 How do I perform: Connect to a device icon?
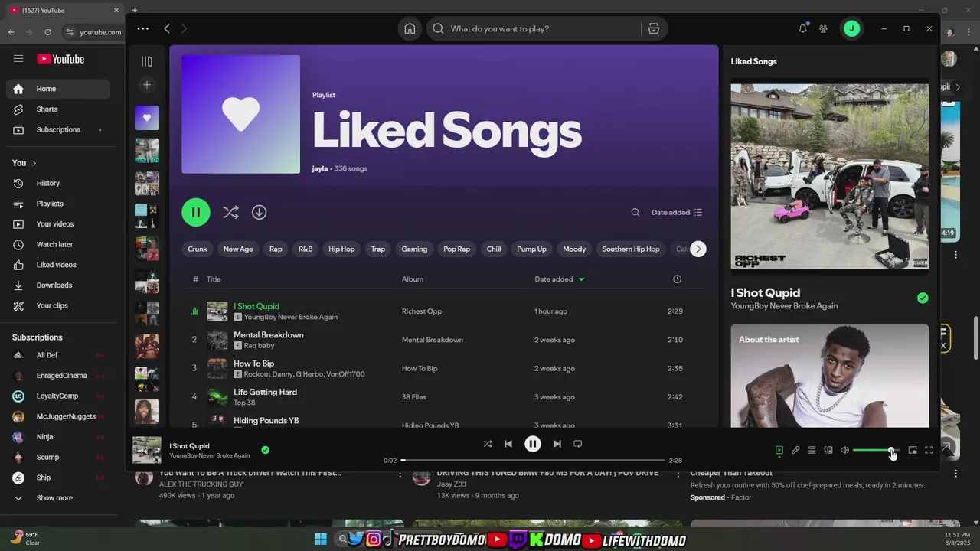pyautogui.click(x=828, y=450)
